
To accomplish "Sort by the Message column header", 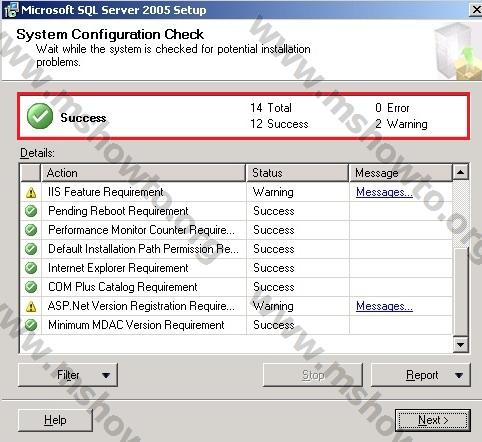I will point(401,173).
